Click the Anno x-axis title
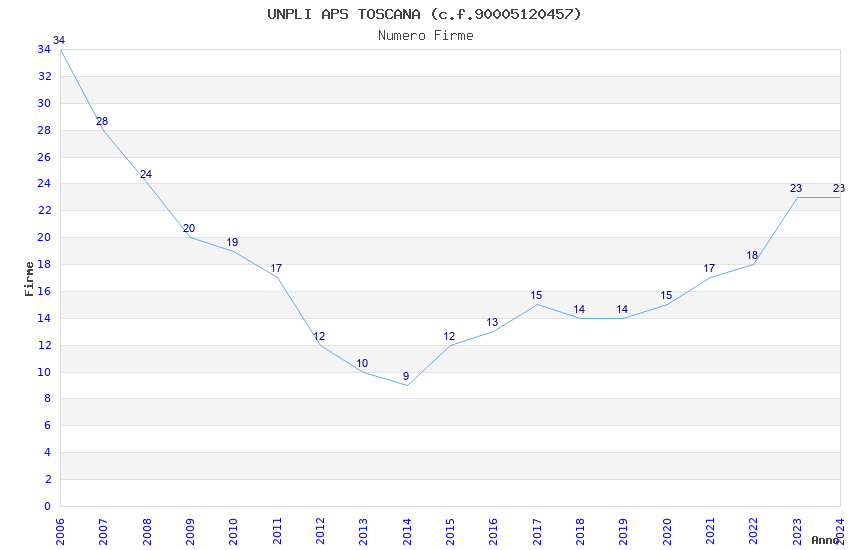 pos(825,540)
